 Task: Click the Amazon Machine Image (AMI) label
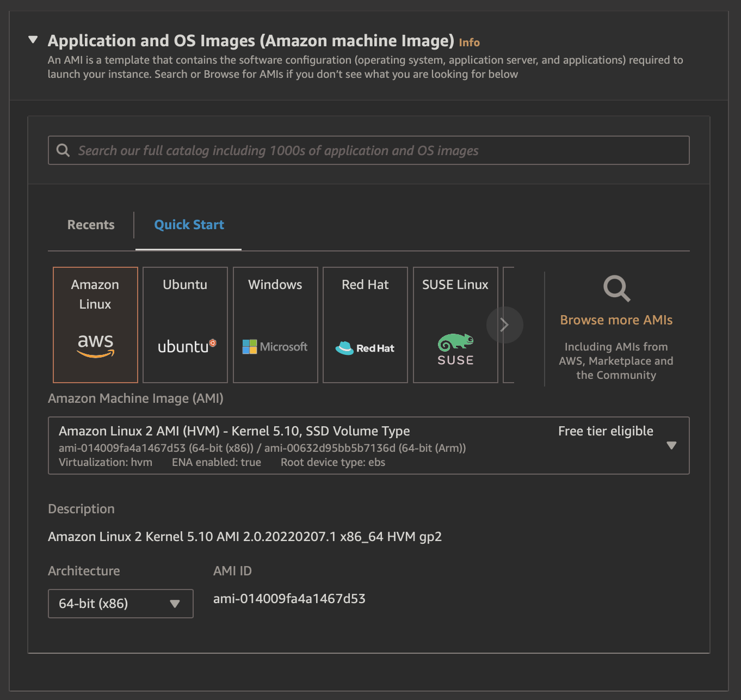click(x=135, y=398)
